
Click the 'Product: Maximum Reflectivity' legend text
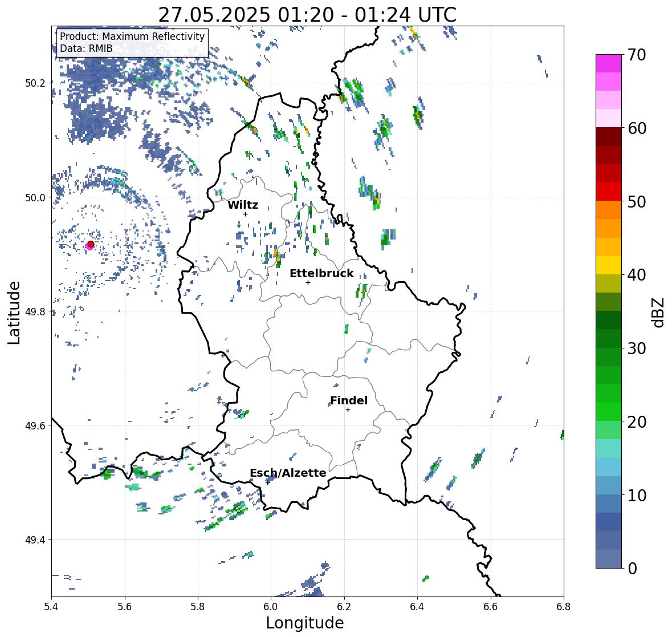(x=132, y=36)
